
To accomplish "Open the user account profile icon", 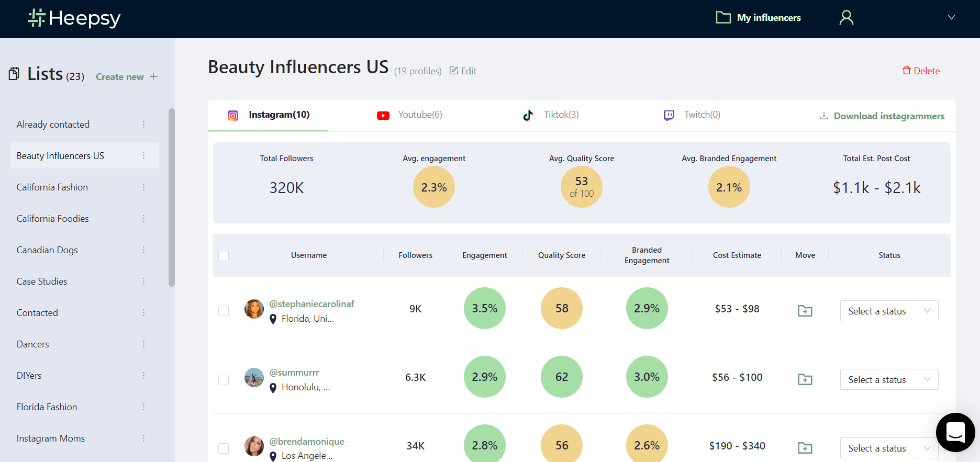I will pyautogui.click(x=846, y=18).
